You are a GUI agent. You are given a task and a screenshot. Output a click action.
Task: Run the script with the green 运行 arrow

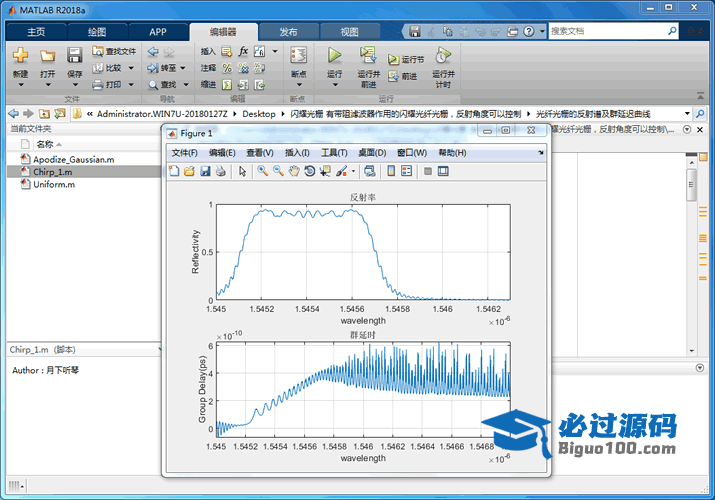[x=334, y=55]
